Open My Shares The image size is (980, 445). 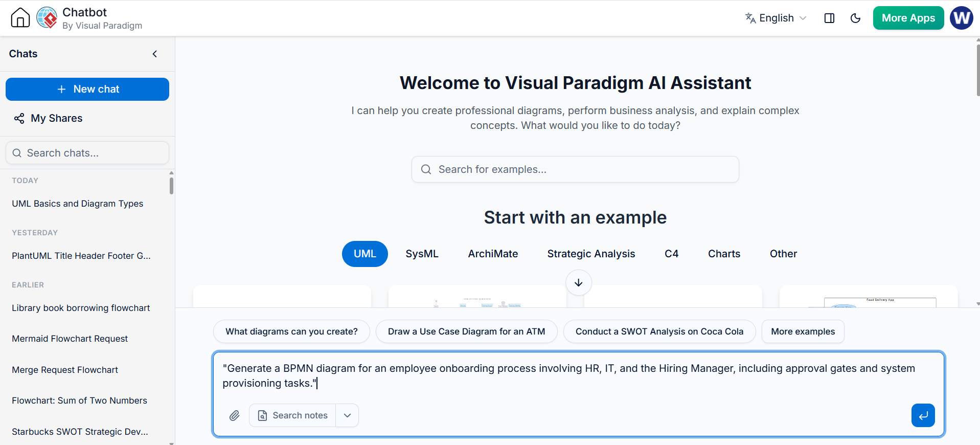tap(49, 118)
